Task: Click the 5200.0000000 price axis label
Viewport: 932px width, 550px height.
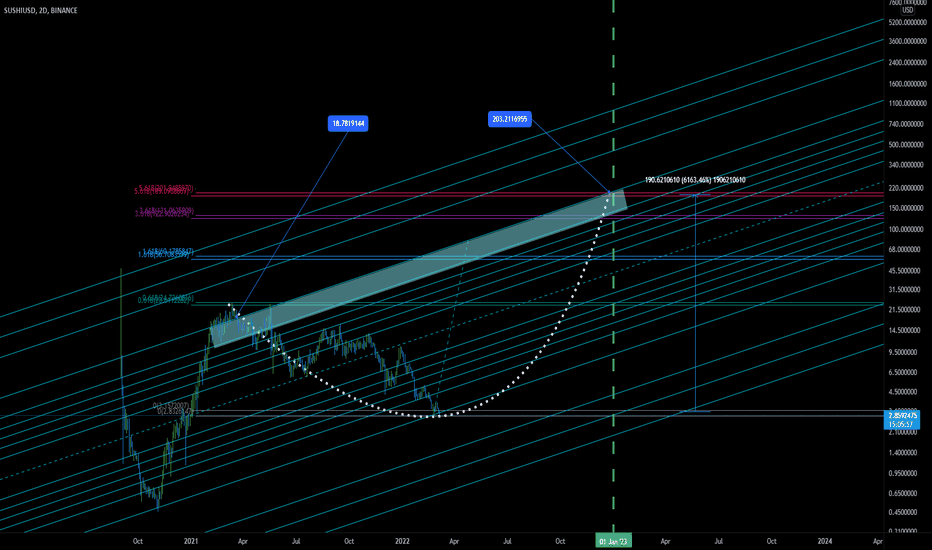Action: (908, 23)
